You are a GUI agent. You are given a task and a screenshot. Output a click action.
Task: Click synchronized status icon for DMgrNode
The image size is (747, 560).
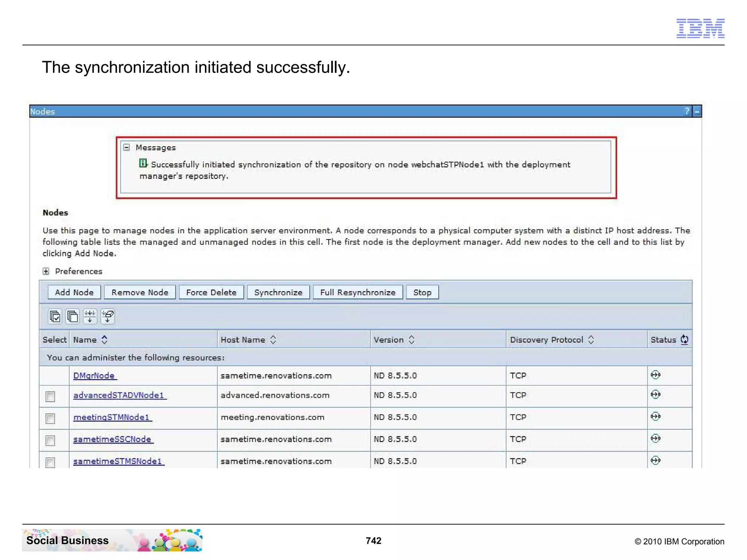click(x=655, y=375)
